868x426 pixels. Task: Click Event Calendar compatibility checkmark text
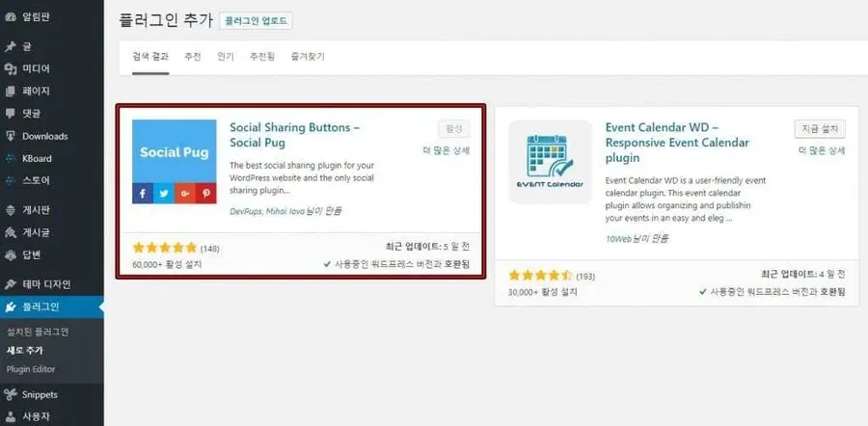click(x=773, y=292)
